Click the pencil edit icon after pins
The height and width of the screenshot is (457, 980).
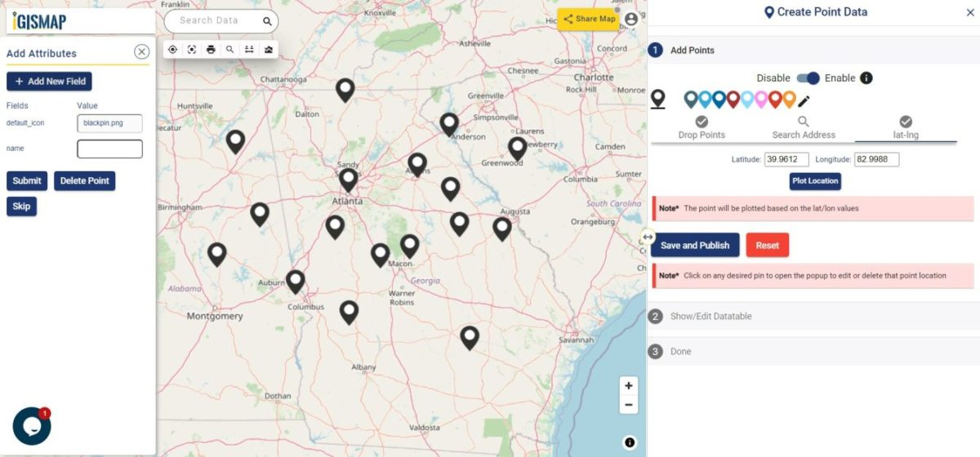[804, 101]
